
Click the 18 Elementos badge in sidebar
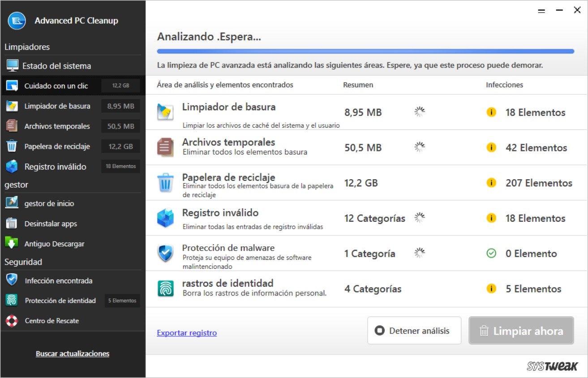pyautogui.click(x=120, y=166)
